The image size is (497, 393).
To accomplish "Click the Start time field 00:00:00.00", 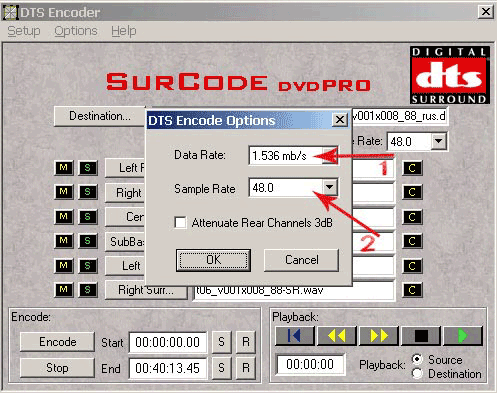I will click(168, 342).
